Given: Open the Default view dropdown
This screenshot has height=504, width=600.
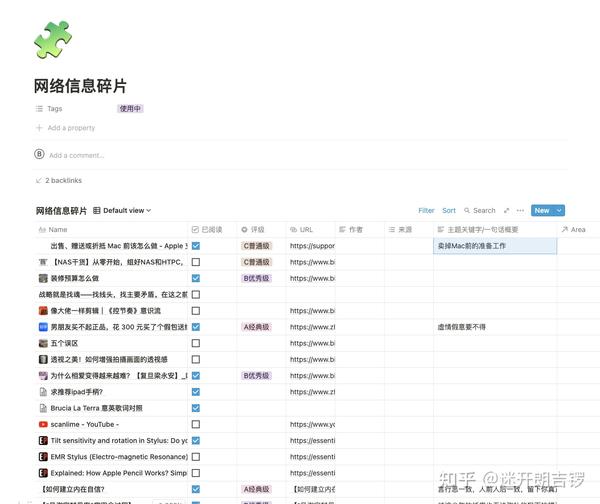Looking at the screenshot, I should [x=122, y=210].
